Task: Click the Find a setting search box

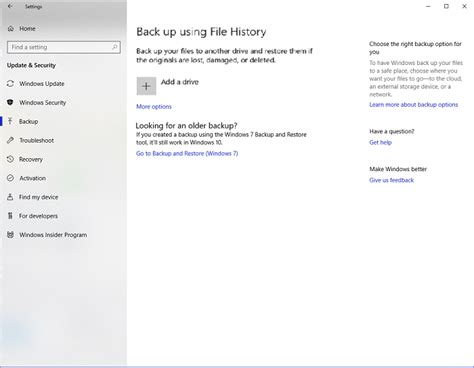Action: (64, 47)
